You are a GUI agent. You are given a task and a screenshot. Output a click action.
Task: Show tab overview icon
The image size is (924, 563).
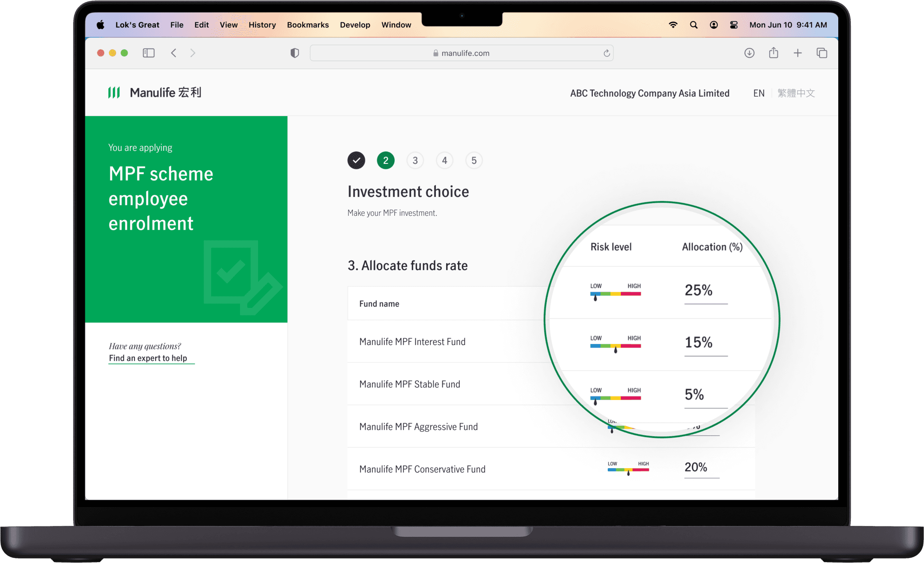click(822, 53)
